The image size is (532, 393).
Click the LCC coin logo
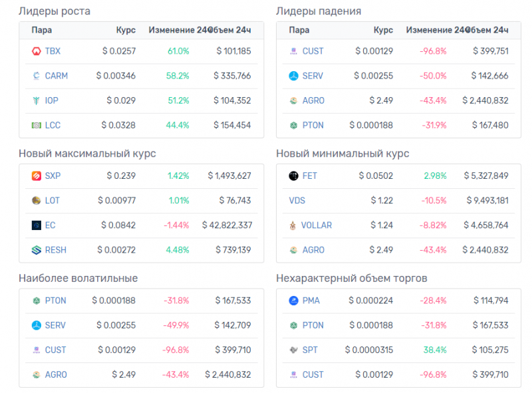(x=35, y=125)
